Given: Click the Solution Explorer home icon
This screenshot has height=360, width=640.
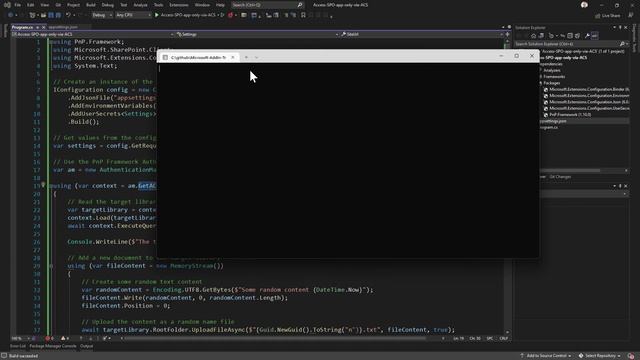Looking at the screenshot, I should click(533, 36).
